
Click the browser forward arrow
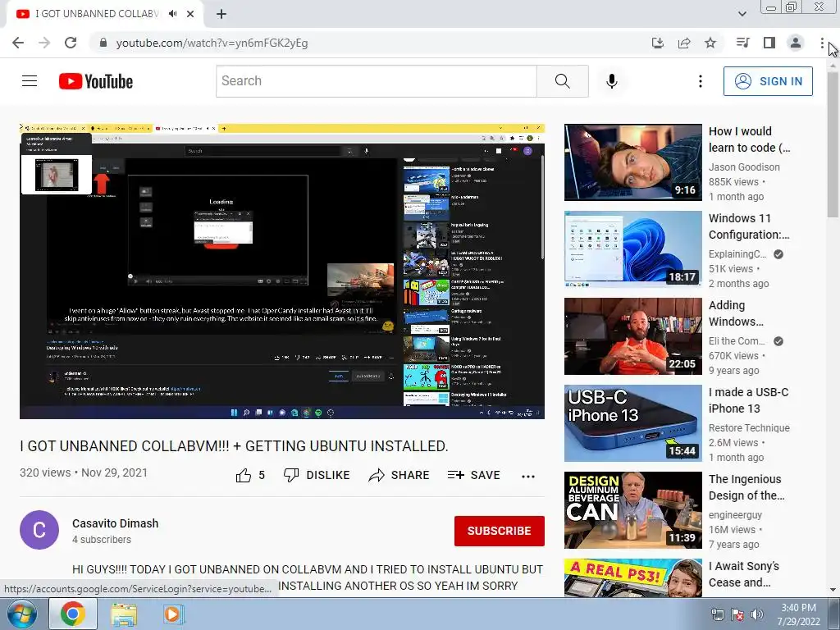[x=44, y=43]
